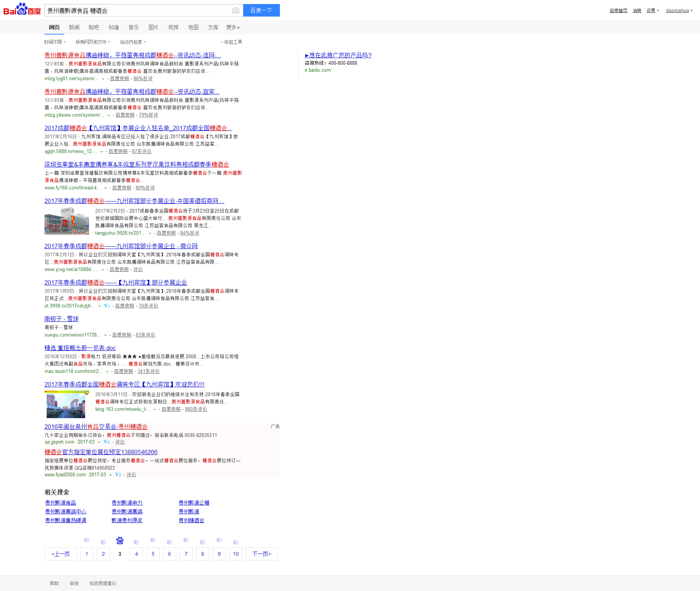Expand the 设置 settings dropdown
The height and width of the screenshot is (591, 700).
(x=653, y=11)
